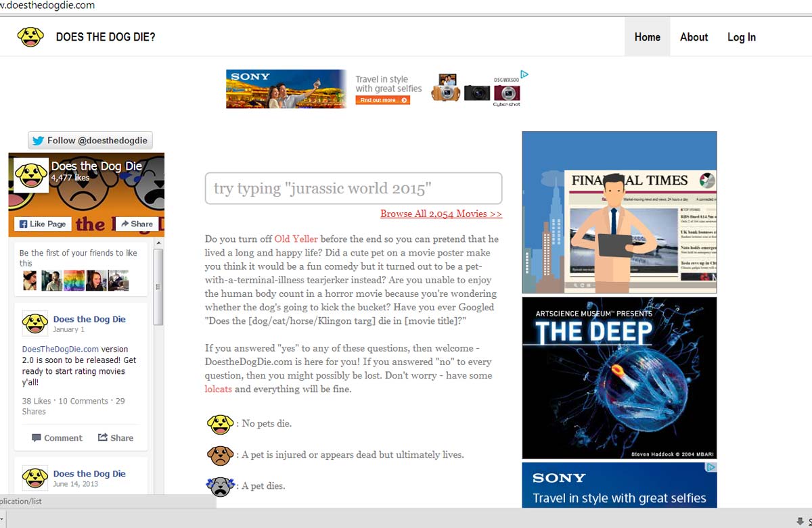The image size is (812, 528).
Task: Open the January 1 post timestamp
Action: click(69, 330)
